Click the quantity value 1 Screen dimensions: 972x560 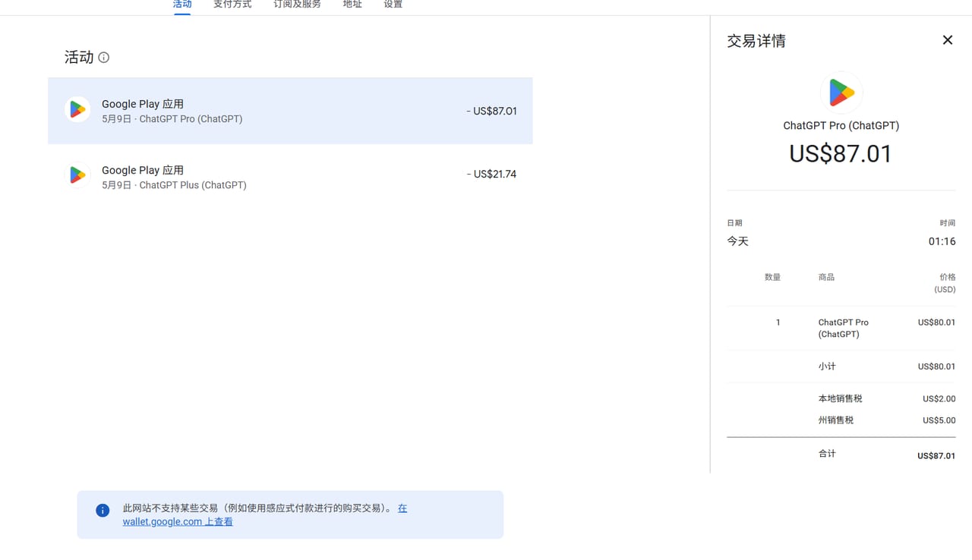point(778,322)
